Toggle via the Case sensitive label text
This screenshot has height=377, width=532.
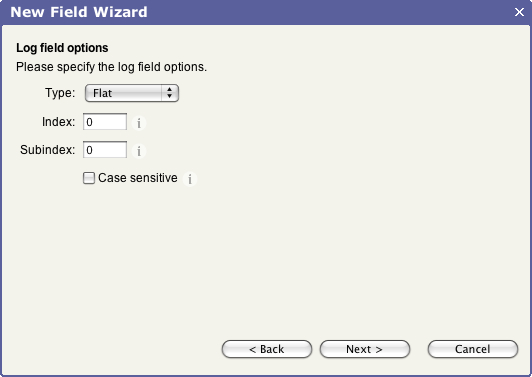pyautogui.click(x=138, y=178)
